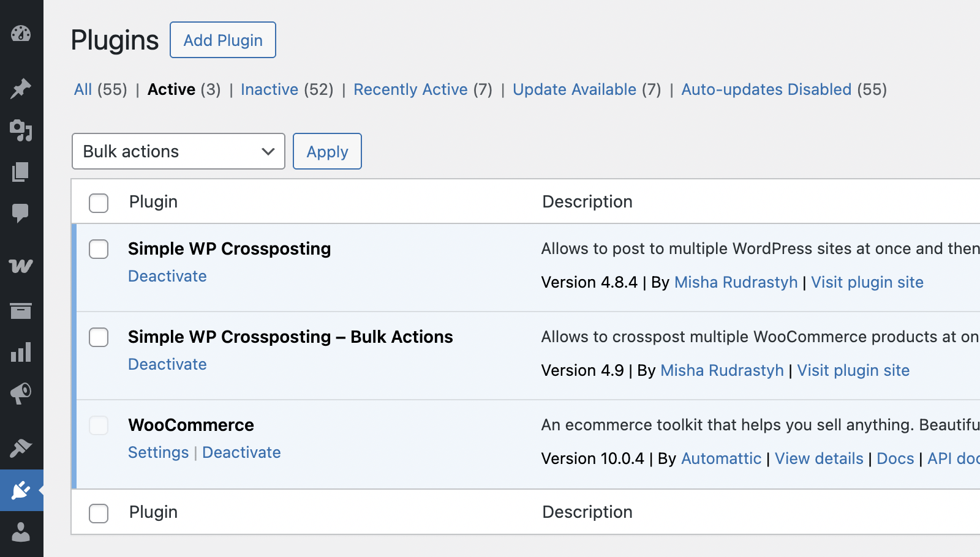980x557 pixels.
Task: Show All plugins filter
Action: [x=83, y=89]
